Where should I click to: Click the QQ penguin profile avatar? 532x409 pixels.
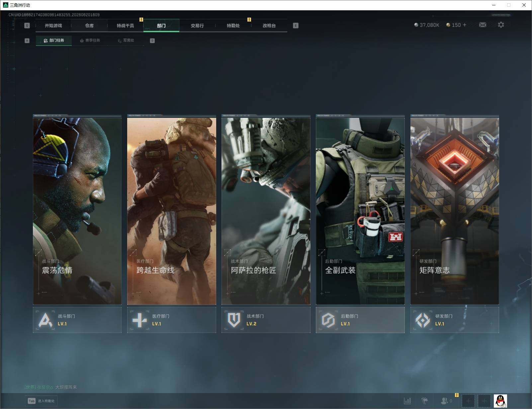[x=500, y=401]
